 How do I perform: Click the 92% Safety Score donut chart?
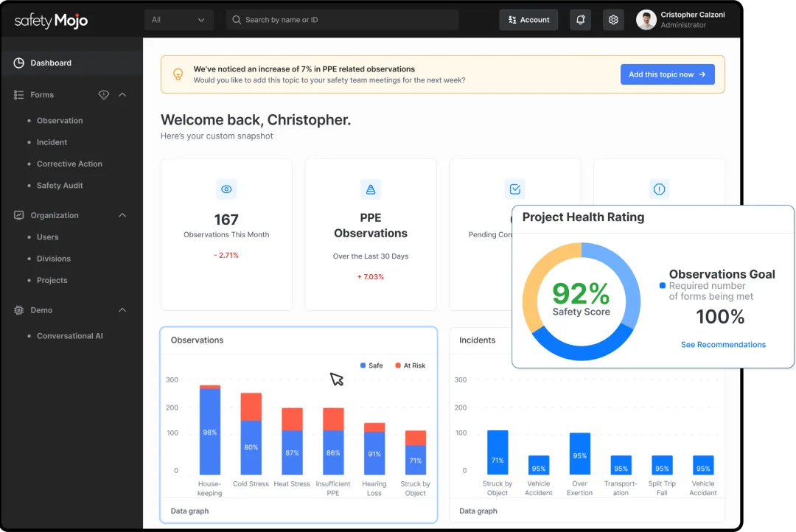[x=582, y=301]
